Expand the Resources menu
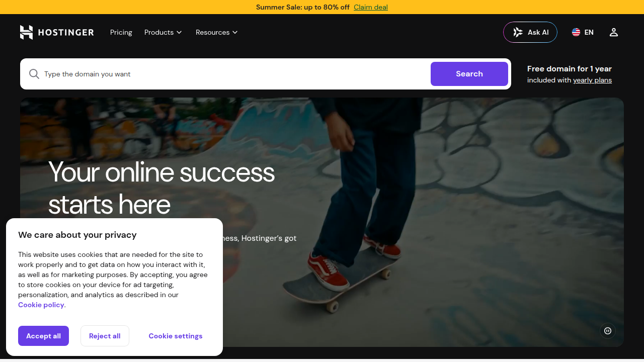644x362 pixels. 217,32
